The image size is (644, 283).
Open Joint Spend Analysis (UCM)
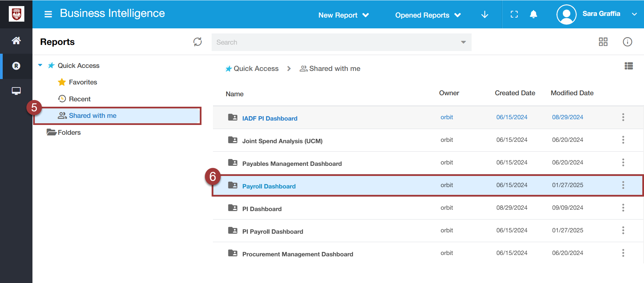[282, 141]
